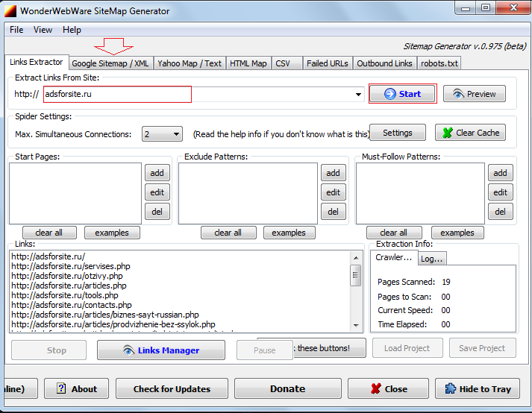The height and width of the screenshot is (413, 532).
Task: Click the Settings button
Action: pos(397,133)
